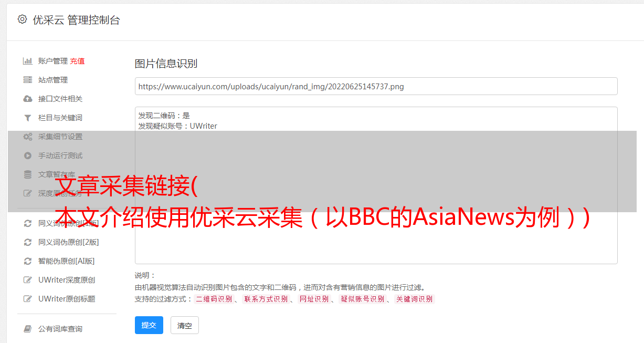This screenshot has width=644, height=343.
Task: Click the edit icon for UWriter深度原创
Action: click(x=28, y=280)
